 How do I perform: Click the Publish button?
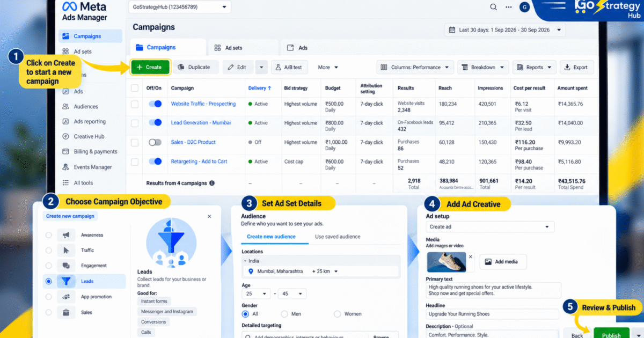tap(611, 334)
